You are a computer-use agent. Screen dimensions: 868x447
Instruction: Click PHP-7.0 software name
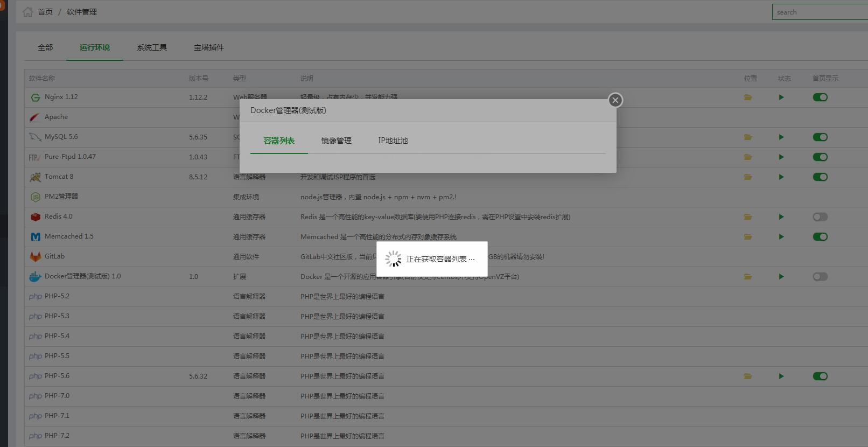coord(57,396)
